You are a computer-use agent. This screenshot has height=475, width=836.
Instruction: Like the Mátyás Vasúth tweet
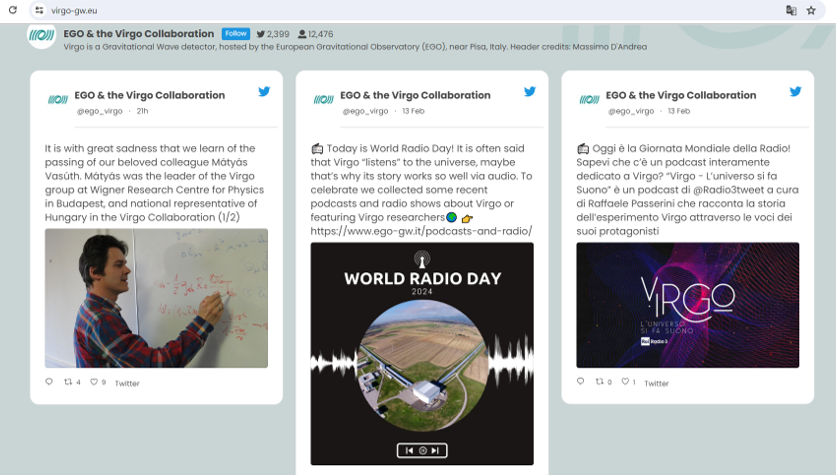click(98, 382)
